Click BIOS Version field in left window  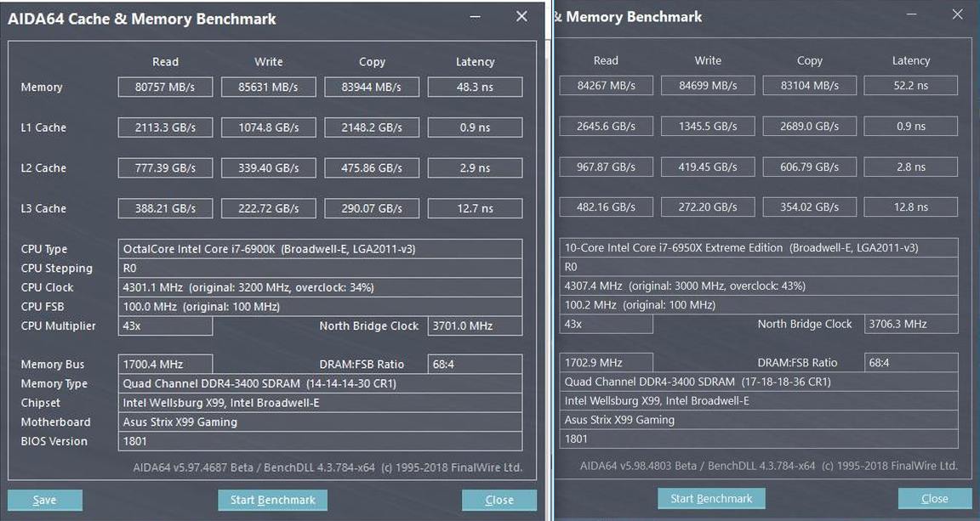[320, 441]
